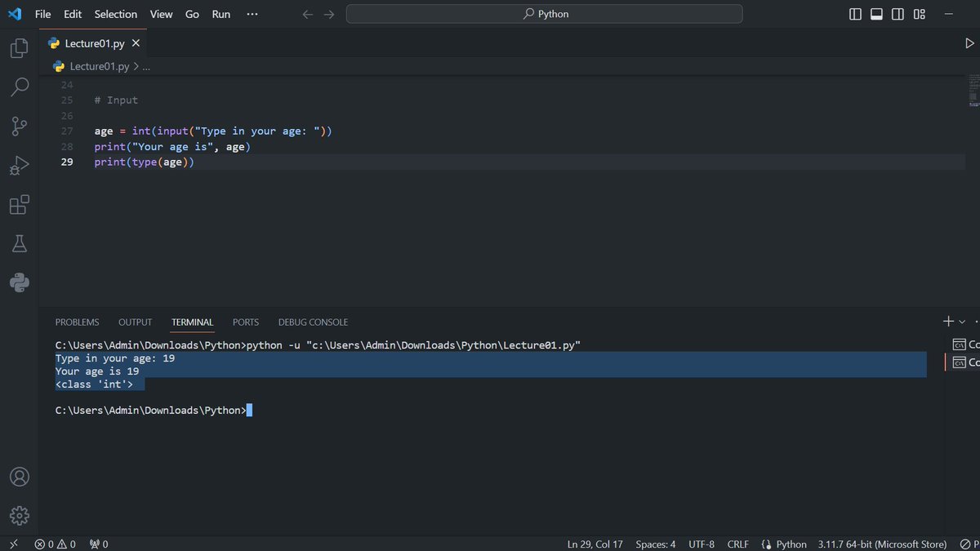This screenshot has width=980, height=551.
Task: Go back using the left arrow
Action: click(x=308, y=14)
